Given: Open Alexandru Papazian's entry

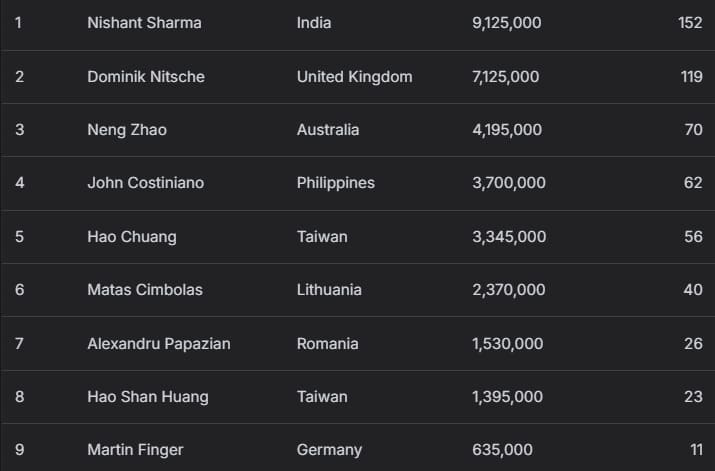Looking at the screenshot, I should click(x=159, y=343).
